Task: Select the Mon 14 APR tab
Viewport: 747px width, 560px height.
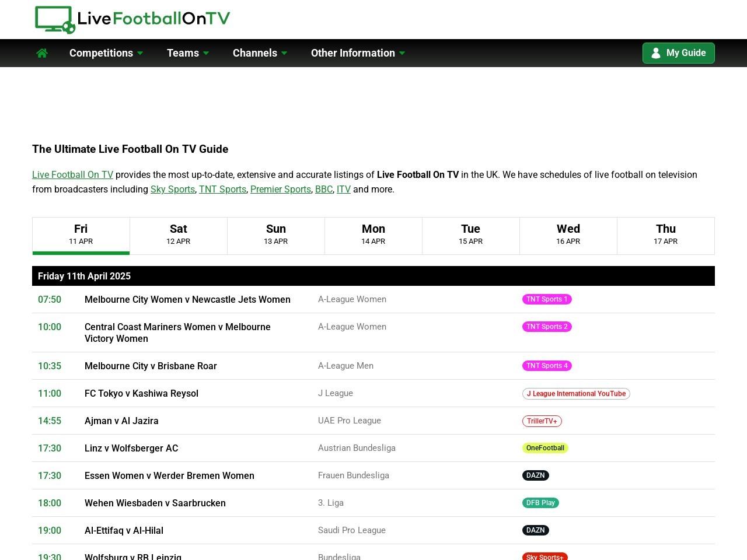Action: pos(373,236)
